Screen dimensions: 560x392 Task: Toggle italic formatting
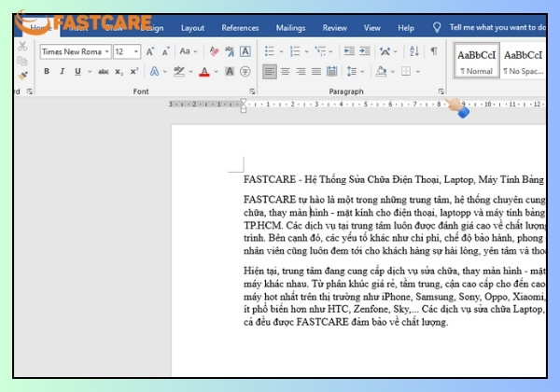(63, 72)
